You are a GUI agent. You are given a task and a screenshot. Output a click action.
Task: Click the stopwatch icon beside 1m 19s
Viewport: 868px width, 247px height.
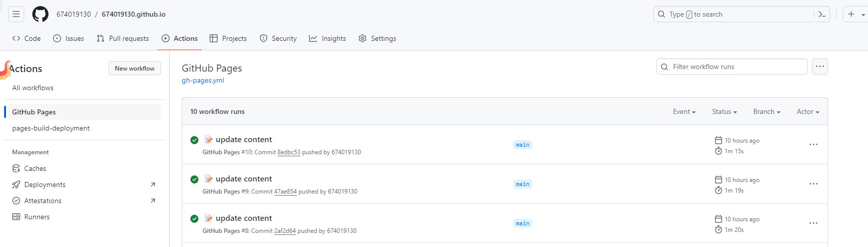point(719,190)
